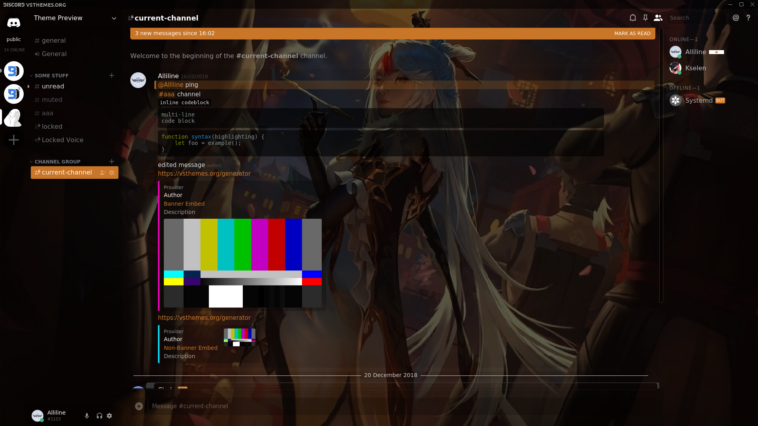Click the Discord home icon
Screen dimensions: 758x426
tap(14, 22)
